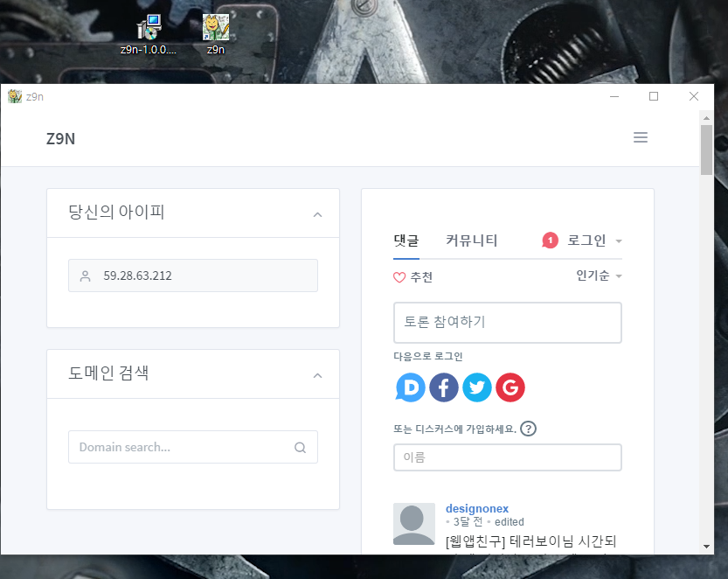
Task: Collapse the 도메인 검색 panel
Action: tap(317, 375)
